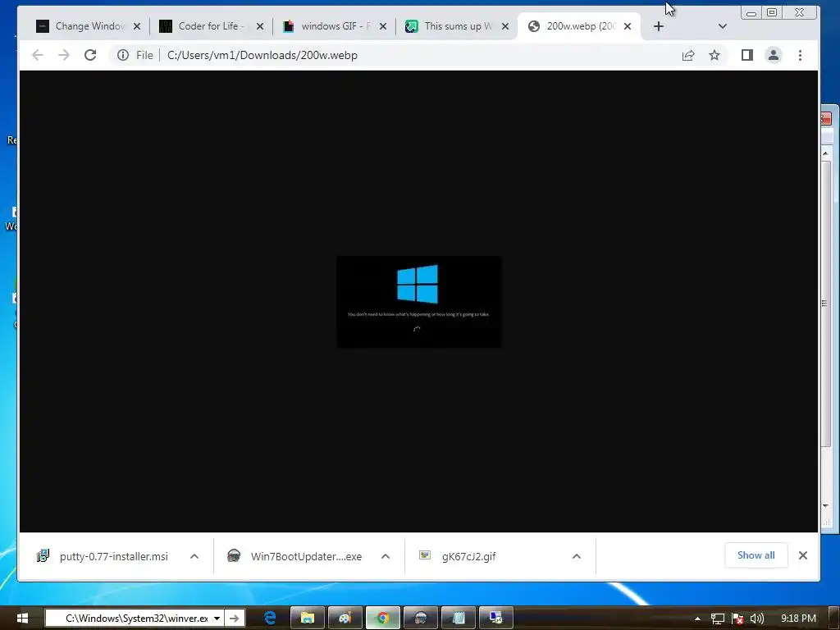
Task: Open Notepad from the taskbar
Action: point(458,619)
